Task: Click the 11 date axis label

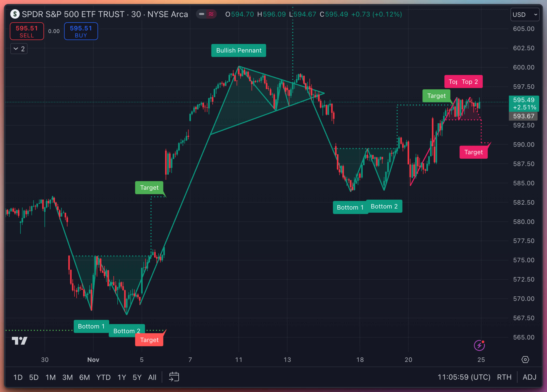Action: (239, 359)
